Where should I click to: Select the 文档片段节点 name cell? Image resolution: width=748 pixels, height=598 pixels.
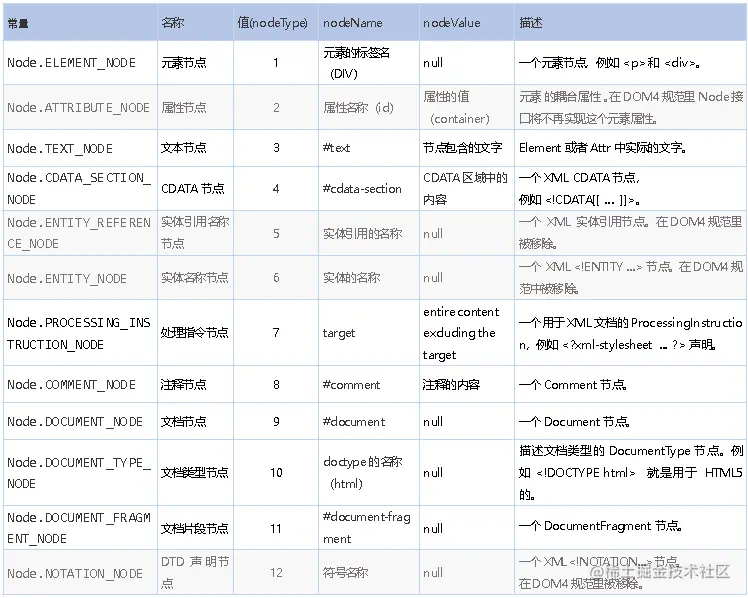pyautogui.click(x=196, y=528)
